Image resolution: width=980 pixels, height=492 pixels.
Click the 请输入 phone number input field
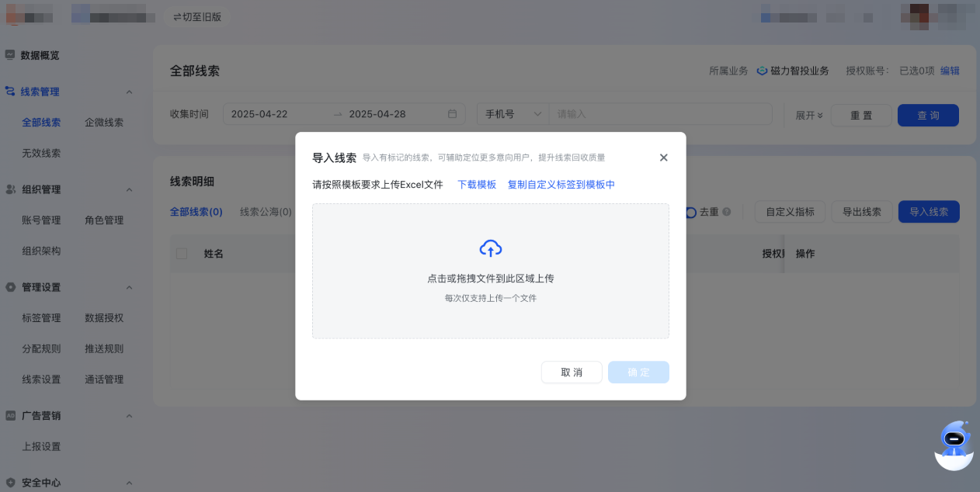[x=660, y=114]
